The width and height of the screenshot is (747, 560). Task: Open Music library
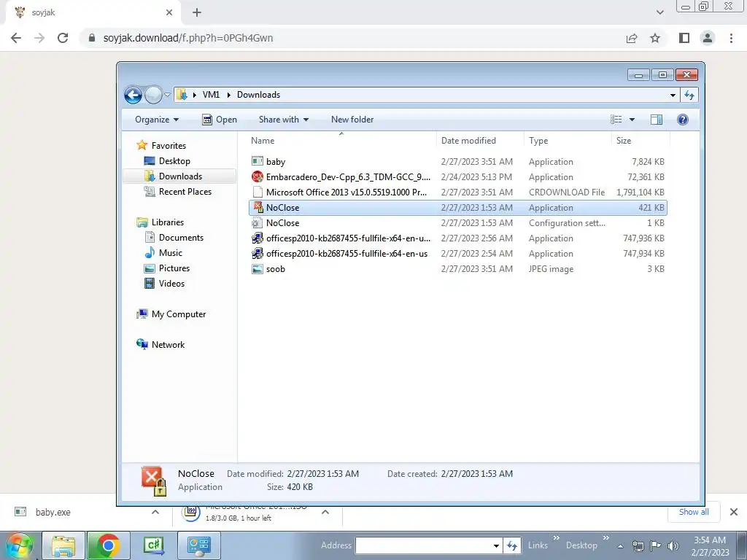pyautogui.click(x=171, y=253)
